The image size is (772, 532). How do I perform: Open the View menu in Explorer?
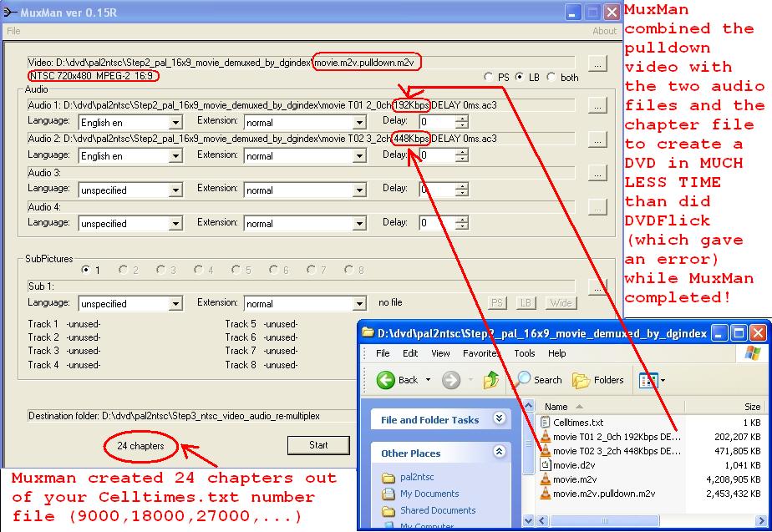point(440,353)
